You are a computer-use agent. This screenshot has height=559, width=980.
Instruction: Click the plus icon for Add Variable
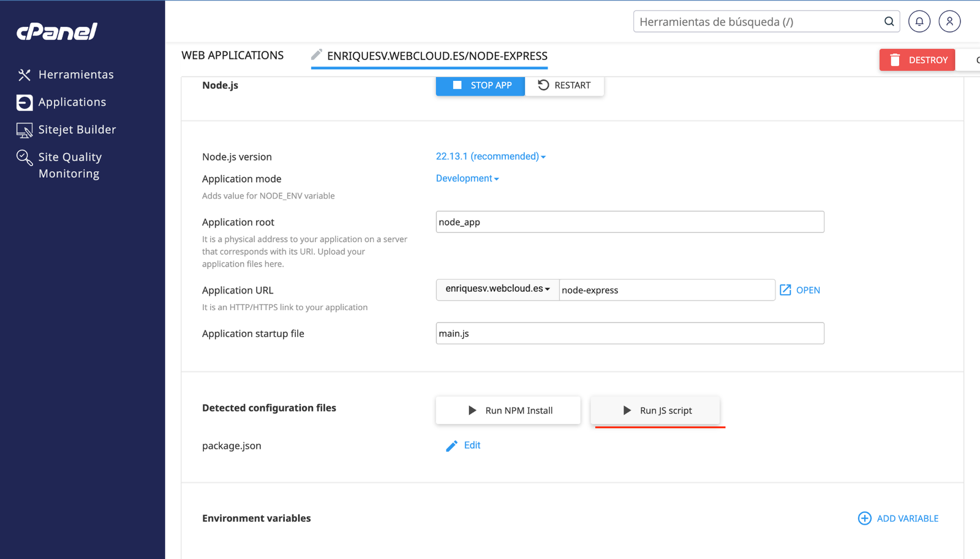(864, 519)
